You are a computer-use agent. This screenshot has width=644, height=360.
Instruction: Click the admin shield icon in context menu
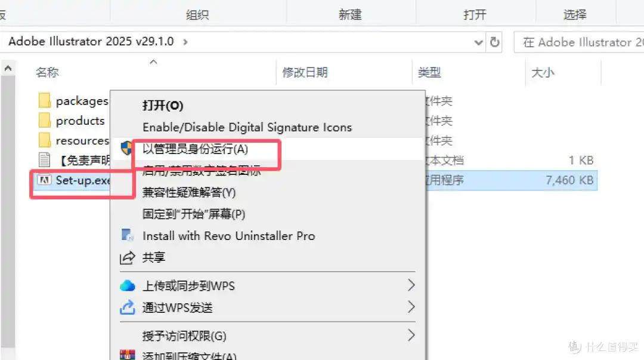pos(126,148)
